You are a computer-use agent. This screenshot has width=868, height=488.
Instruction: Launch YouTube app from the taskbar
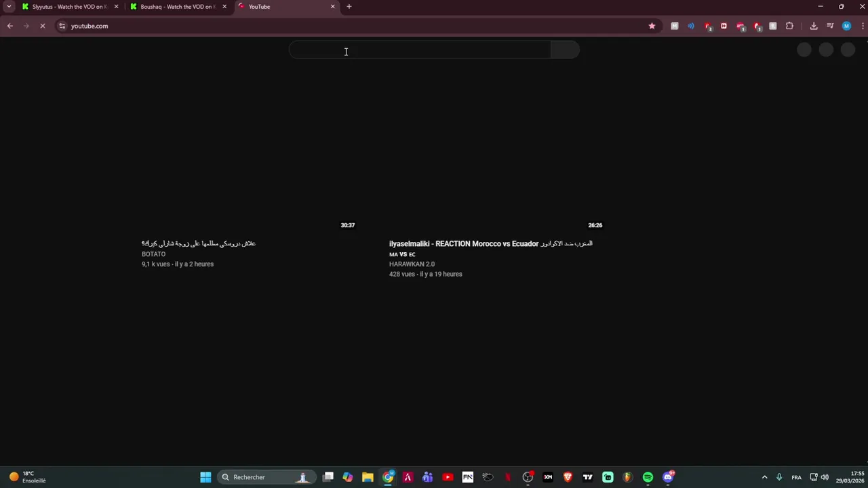pos(448,477)
